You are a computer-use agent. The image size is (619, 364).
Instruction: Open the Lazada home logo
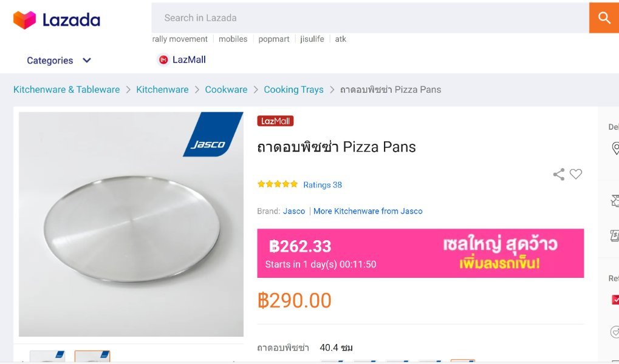click(x=56, y=20)
